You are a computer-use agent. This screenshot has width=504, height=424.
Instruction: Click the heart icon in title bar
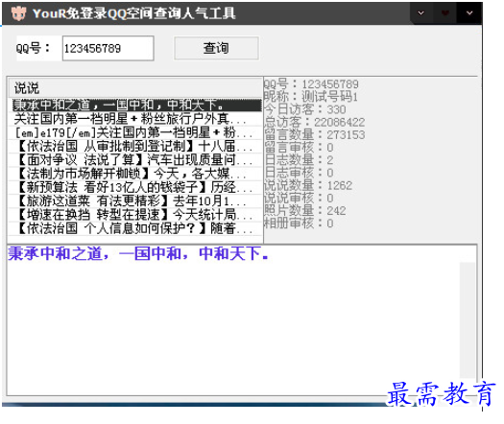tap(445, 13)
